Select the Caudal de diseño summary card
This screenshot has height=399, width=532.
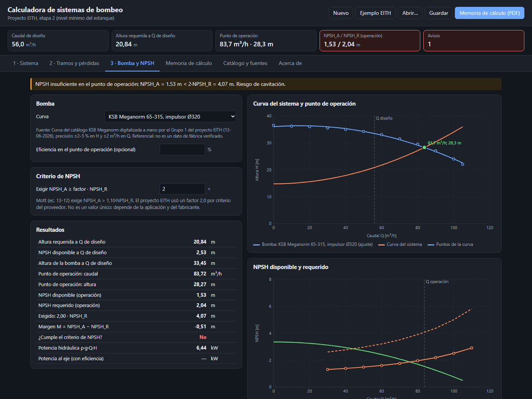click(58, 41)
